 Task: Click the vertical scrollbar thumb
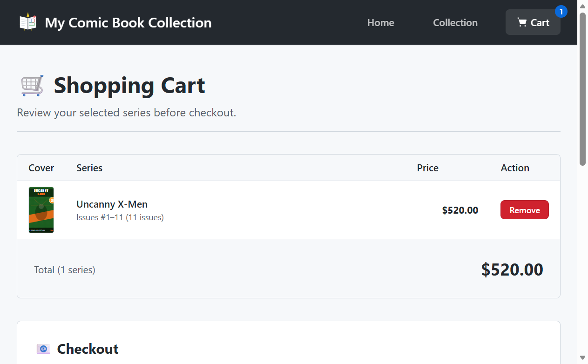582,88
